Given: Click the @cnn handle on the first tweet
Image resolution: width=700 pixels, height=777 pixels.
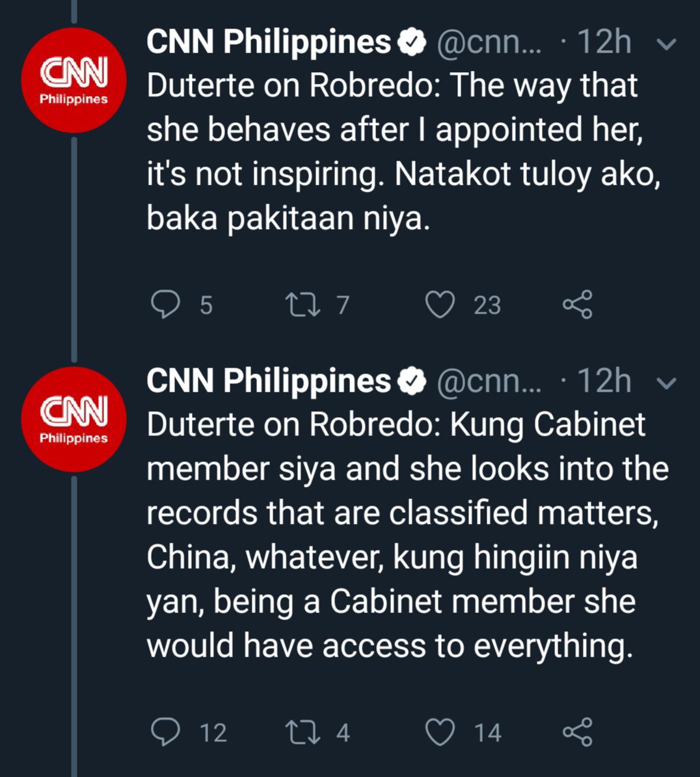Looking at the screenshot, I should point(488,43).
